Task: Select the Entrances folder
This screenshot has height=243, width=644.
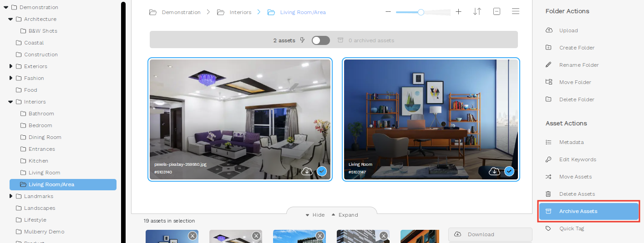Action: (x=42, y=149)
